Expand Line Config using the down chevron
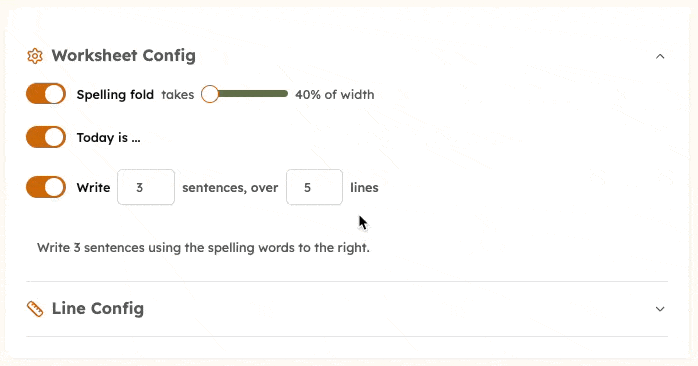 click(660, 309)
